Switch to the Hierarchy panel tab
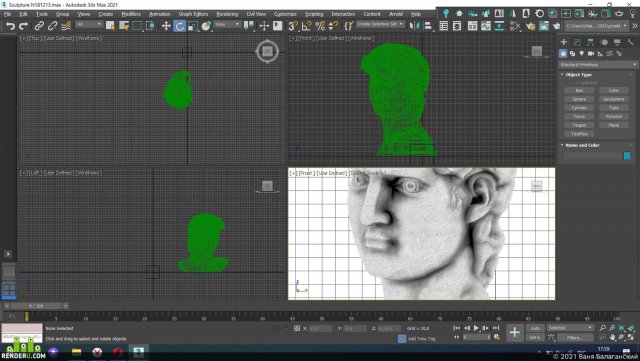This screenshot has height=361, width=640. [590, 42]
